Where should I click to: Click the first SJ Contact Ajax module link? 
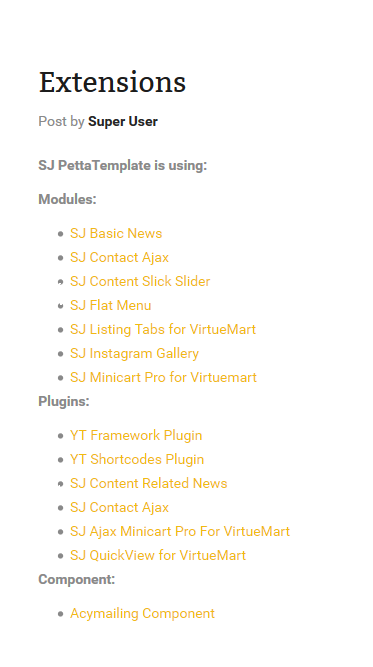120,257
